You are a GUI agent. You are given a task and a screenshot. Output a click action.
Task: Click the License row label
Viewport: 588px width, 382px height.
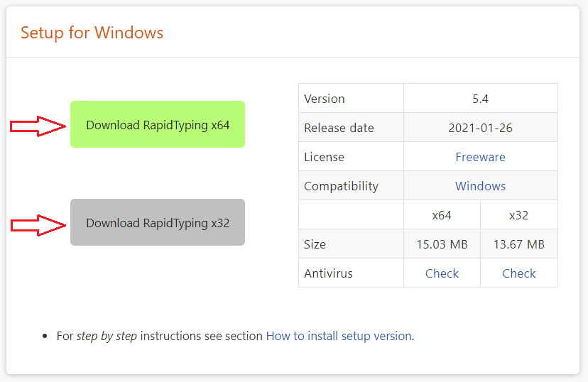(x=324, y=157)
